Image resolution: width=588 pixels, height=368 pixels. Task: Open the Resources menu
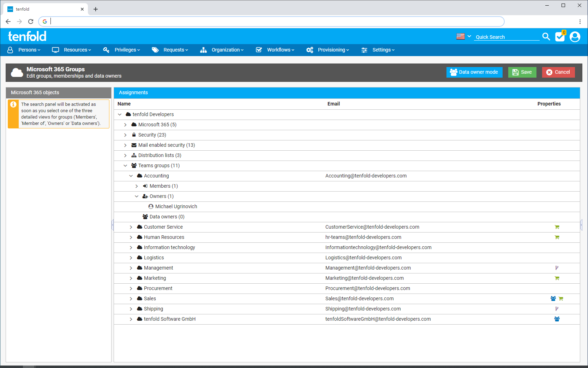click(72, 50)
